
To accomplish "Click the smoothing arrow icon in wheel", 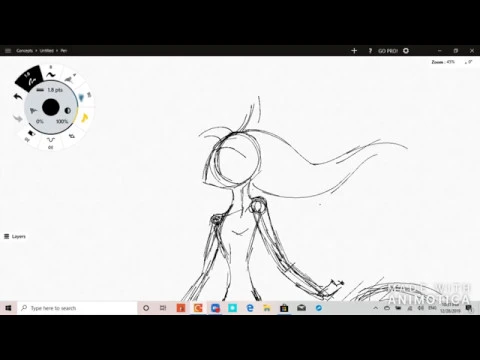I will click(33, 111).
